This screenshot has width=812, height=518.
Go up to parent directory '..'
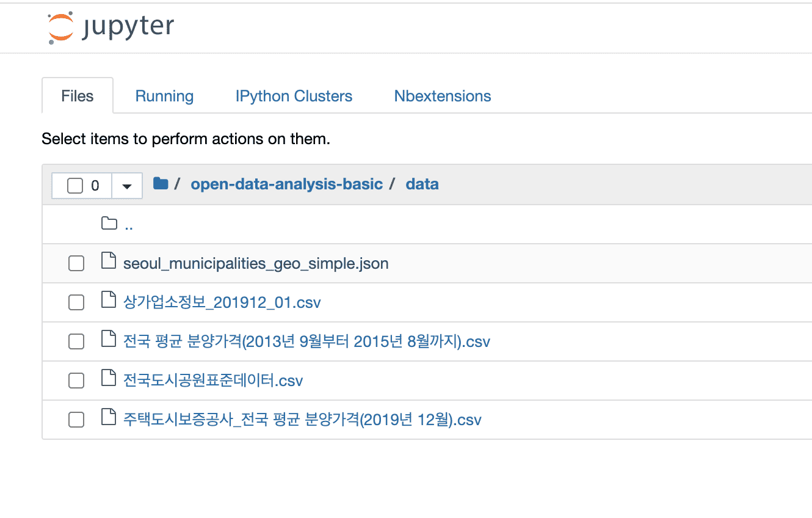coord(128,225)
